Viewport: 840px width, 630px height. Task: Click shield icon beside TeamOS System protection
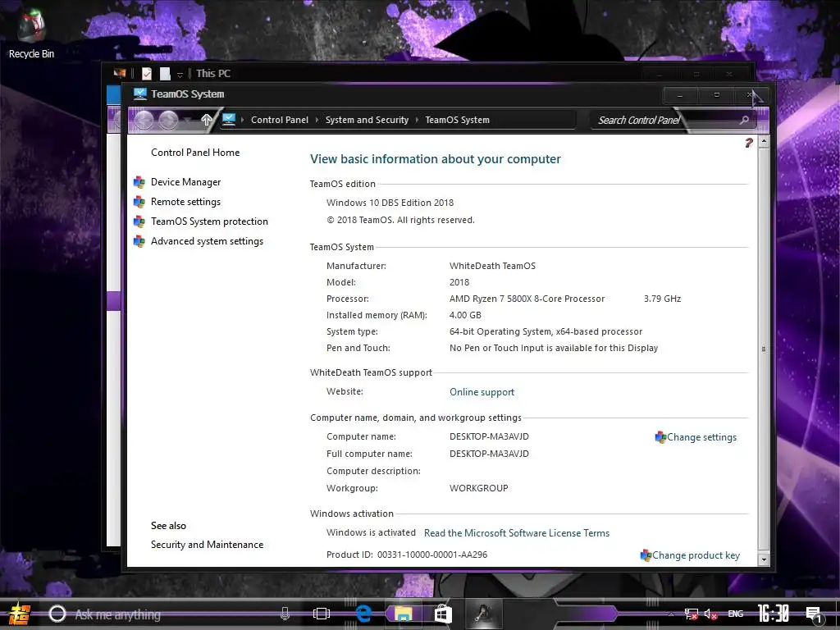tap(139, 221)
